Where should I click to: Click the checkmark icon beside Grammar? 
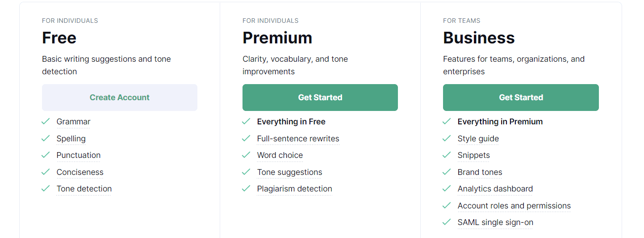[46, 121]
